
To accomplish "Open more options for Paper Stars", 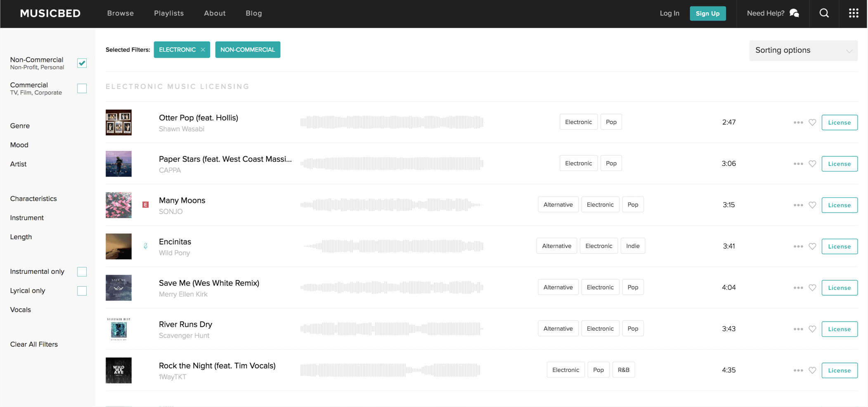I will pos(798,164).
